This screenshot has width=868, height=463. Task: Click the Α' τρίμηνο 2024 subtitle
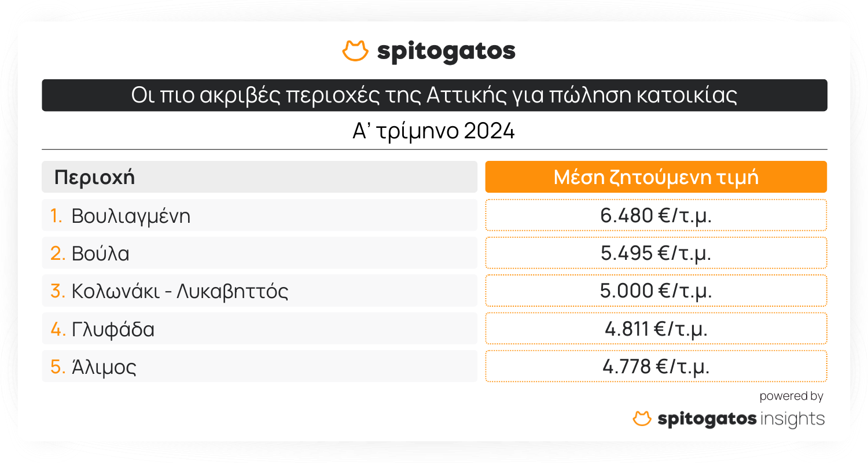[x=434, y=131]
